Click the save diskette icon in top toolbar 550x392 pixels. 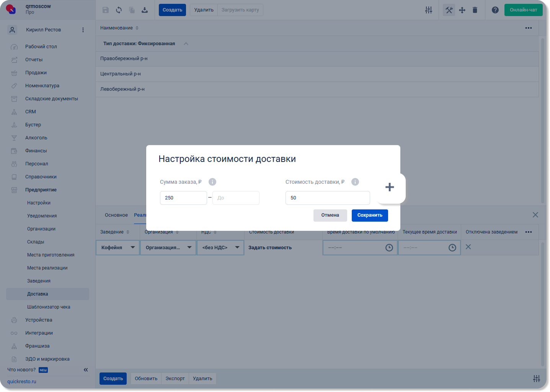(x=106, y=10)
